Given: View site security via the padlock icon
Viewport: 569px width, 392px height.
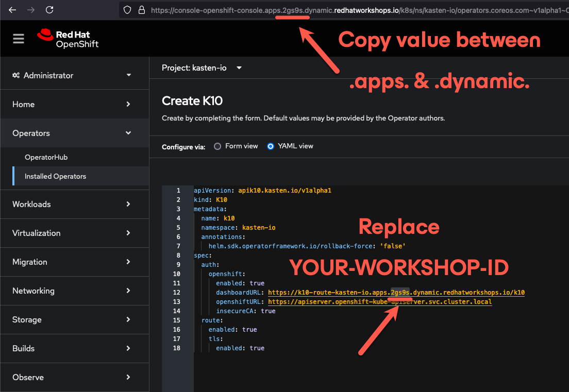Looking at the screenshot, I should pyautogui.click(x=142, y=10).
